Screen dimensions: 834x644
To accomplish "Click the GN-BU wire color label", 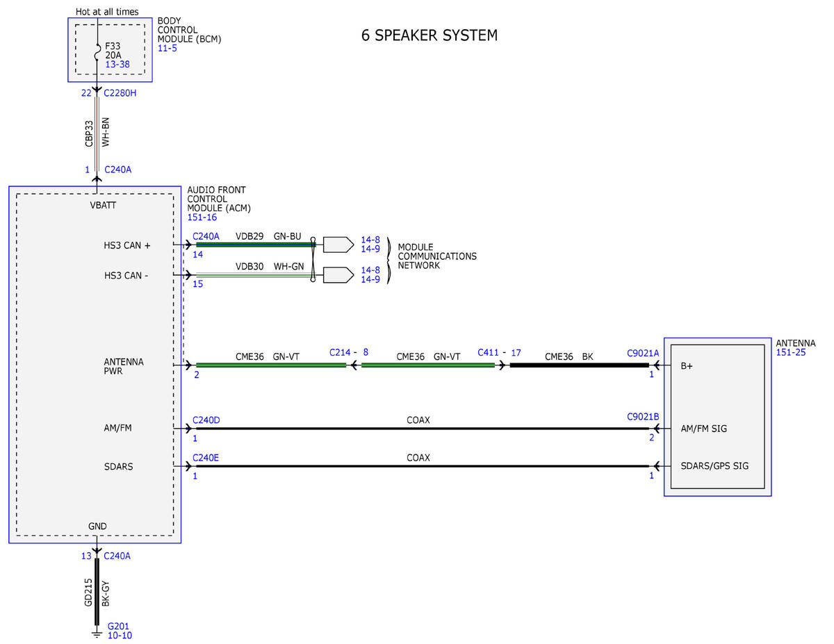I will [287, 236].
